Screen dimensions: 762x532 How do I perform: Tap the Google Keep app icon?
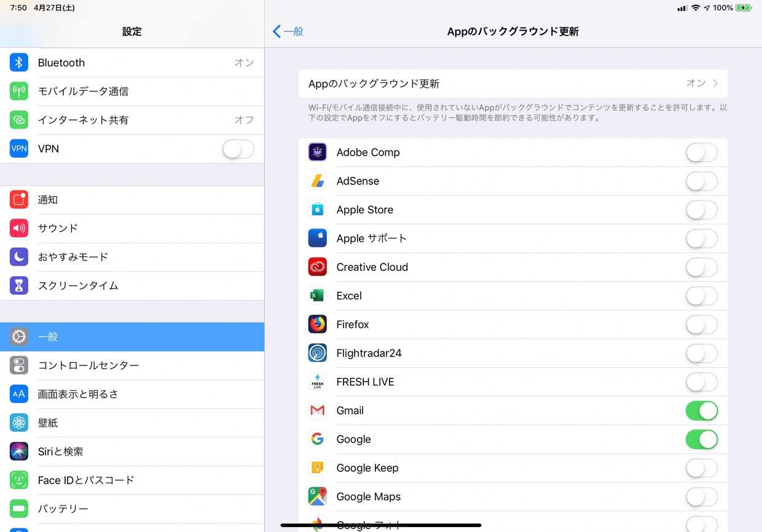coord(318,468)
